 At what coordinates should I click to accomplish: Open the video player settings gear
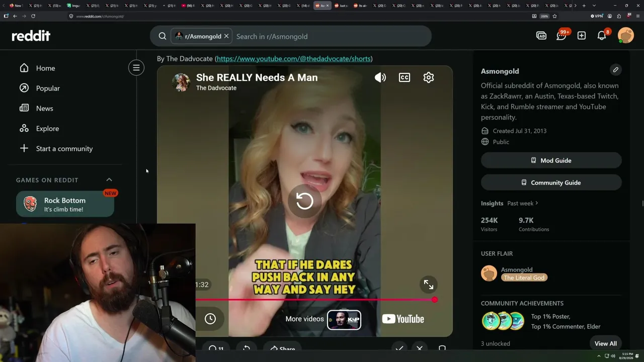pyautogui.click(x=429, y=77)
